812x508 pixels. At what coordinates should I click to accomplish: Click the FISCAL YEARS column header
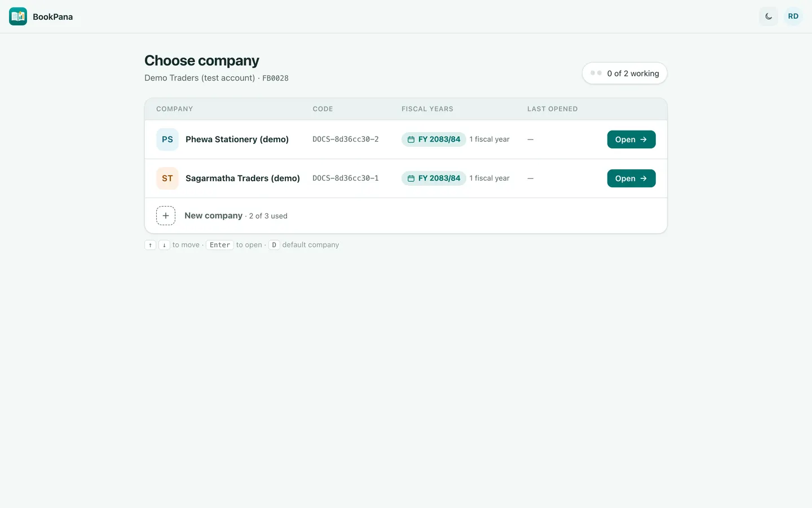coord(427,109)
